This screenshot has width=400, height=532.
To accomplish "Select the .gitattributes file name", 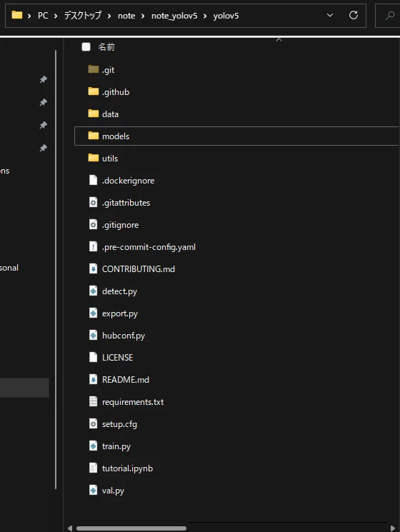I will coord(126,203).
